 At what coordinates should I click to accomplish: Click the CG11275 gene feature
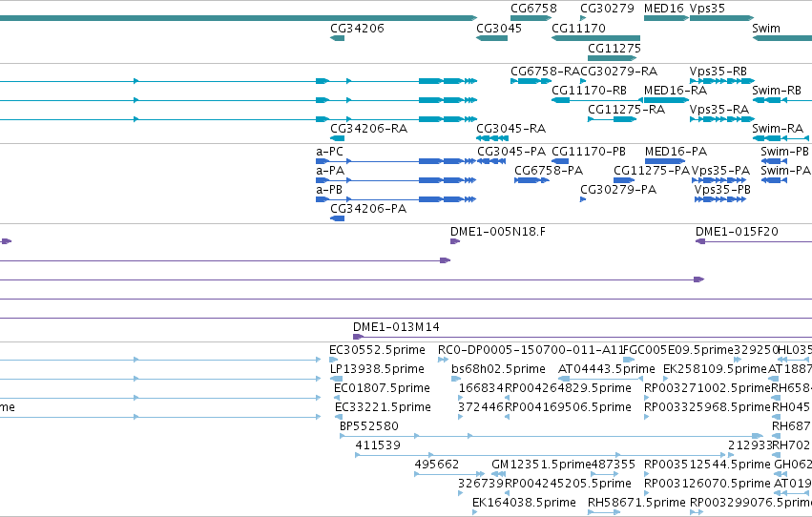click(x=613, y=57)
